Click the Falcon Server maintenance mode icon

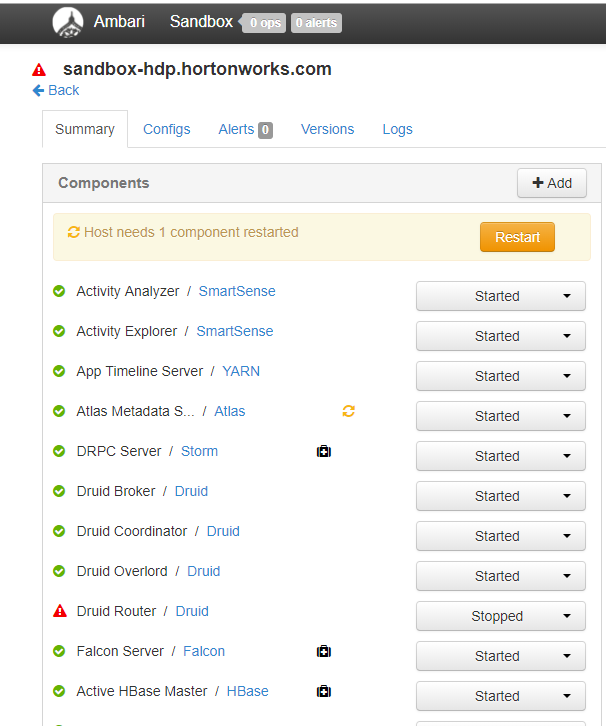click(323, 651)
